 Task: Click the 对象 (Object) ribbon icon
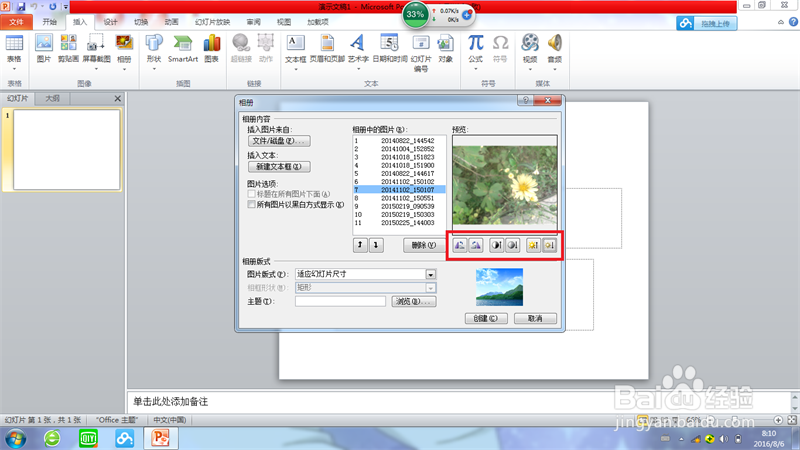pyautogui.click(x=445, y=49)
